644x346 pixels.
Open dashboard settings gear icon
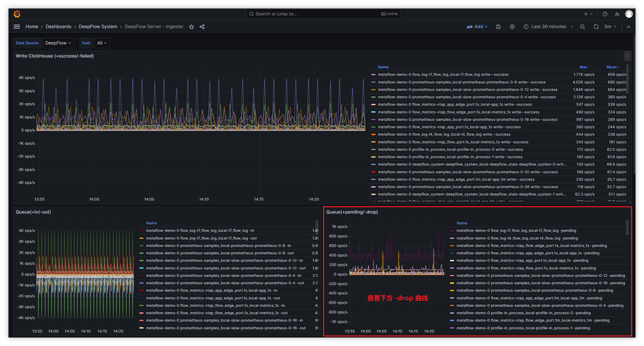pos(512,27)
